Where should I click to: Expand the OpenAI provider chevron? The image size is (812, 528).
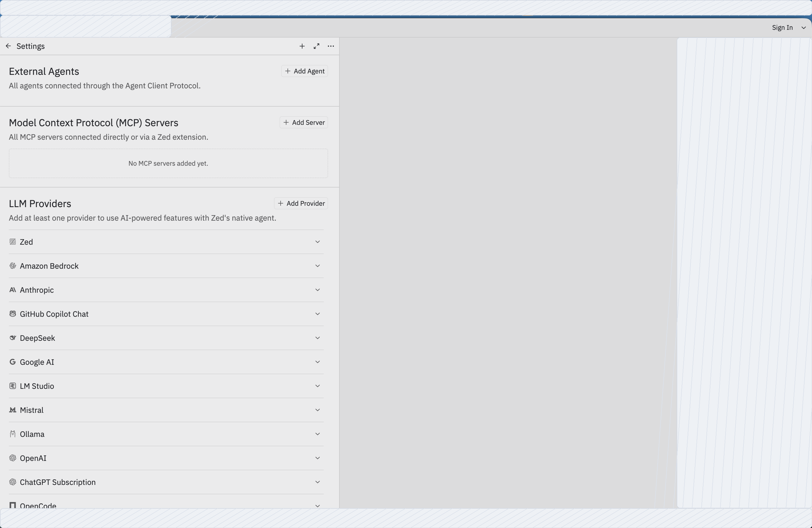tap(318, 458)
